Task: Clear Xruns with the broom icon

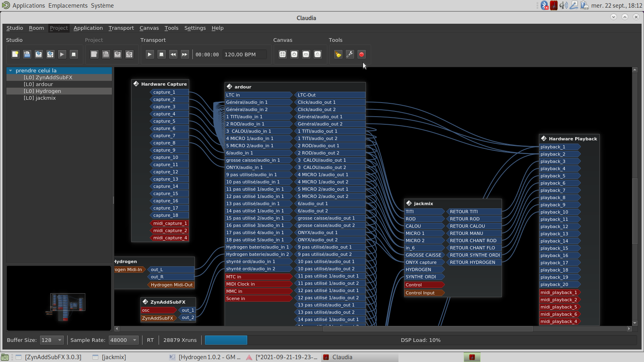Action: pos(338,54)
